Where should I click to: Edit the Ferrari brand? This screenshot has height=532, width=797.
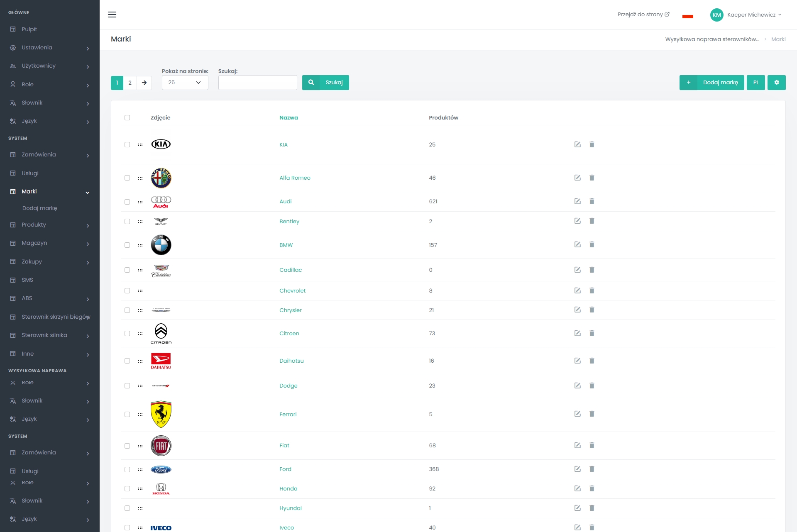point(577,414)
